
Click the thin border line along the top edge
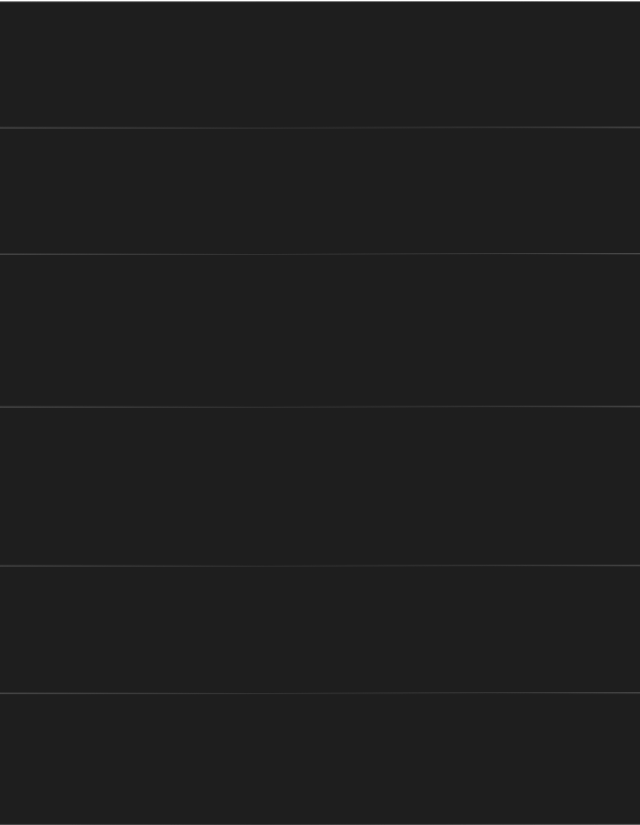pyautogui.click(x=320, y=1)
